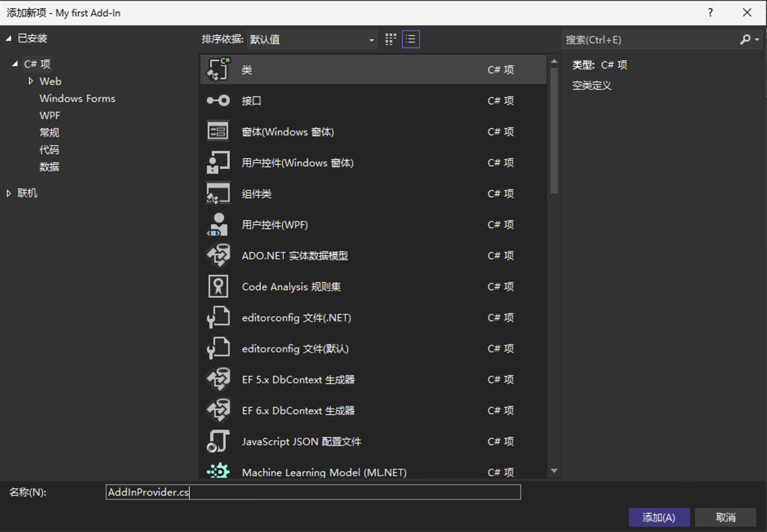Collapse the 已安装 tree node

(9, 38)
